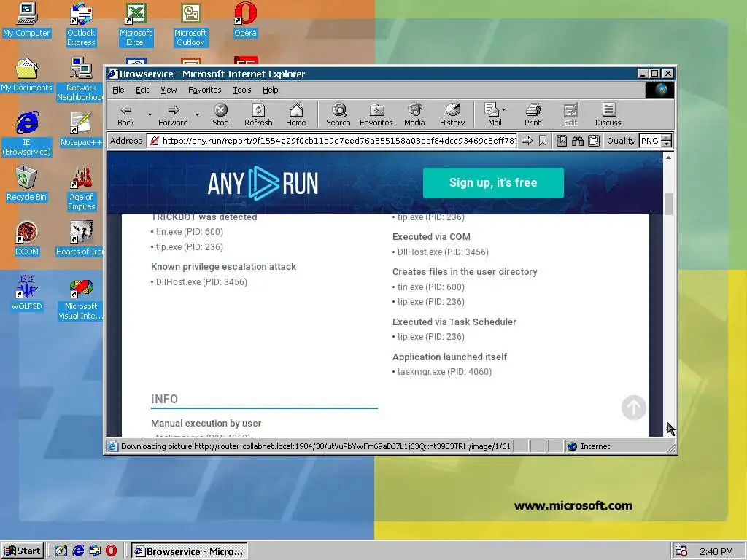Launch Opera from quick launch

(111, 551)
